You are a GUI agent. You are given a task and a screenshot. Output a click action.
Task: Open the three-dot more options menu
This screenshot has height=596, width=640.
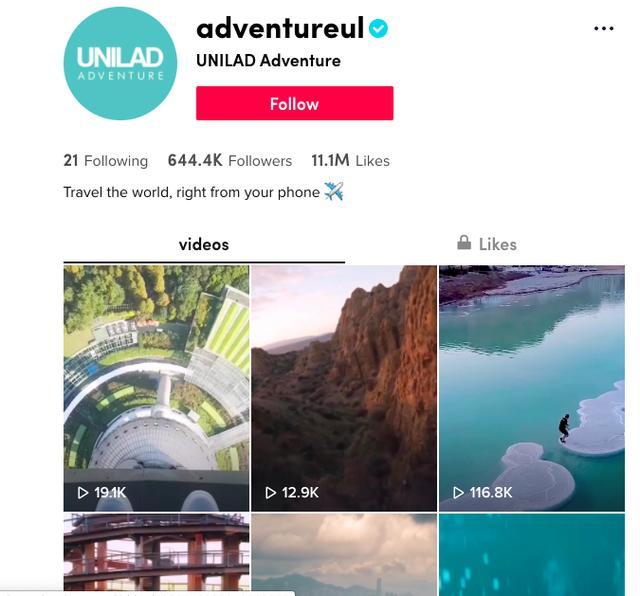click(604, 29)
